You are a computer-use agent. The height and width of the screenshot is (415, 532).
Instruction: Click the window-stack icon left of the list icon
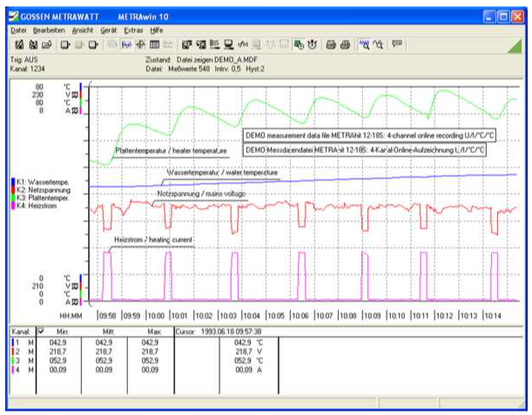point(201,44)
